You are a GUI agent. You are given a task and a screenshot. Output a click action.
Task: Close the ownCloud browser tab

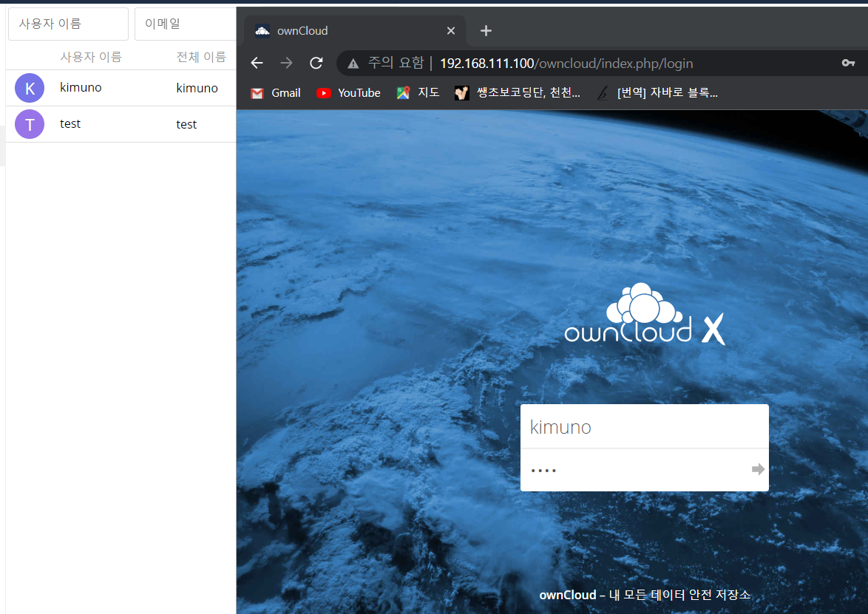[451, 31]
